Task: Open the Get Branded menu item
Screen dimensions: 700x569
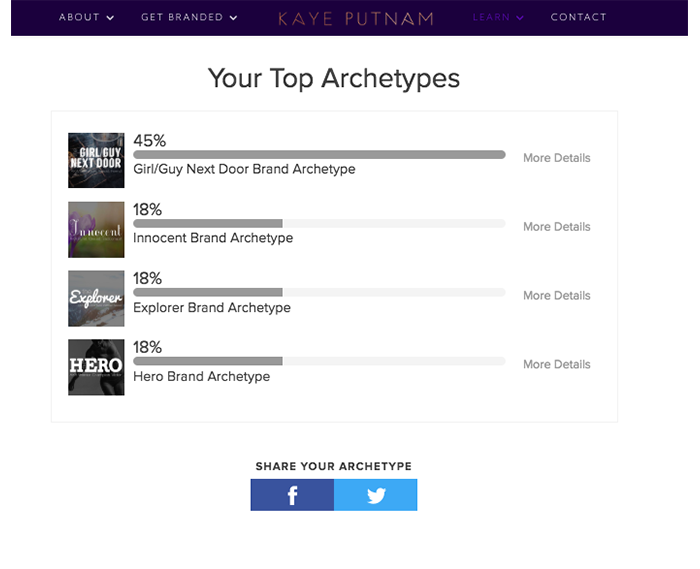Action: pos(182,17)
